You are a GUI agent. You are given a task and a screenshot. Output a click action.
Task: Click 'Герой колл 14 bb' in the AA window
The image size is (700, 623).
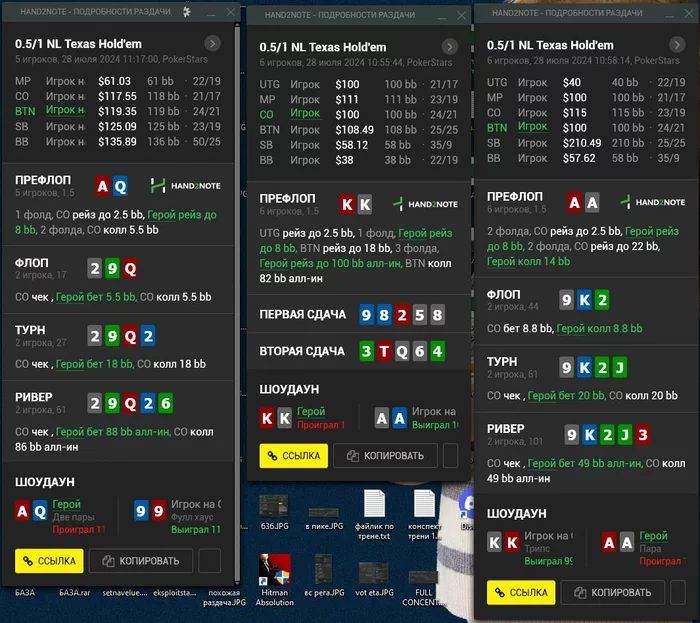pyautogui.click(x=529, y=262)
